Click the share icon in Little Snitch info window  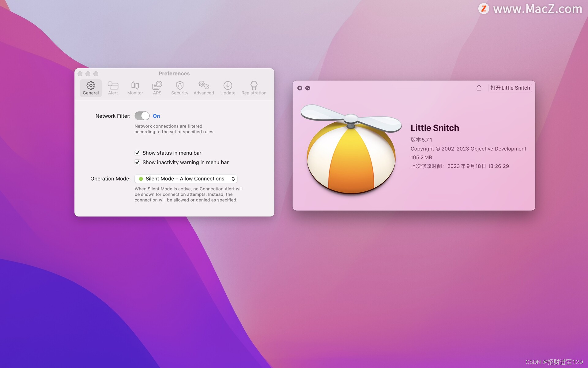tap(479, 88)
